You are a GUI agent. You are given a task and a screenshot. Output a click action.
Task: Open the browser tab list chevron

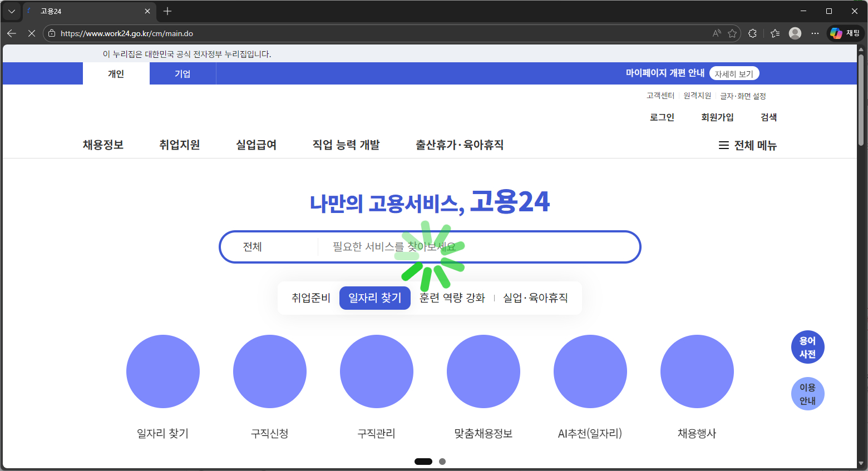click(x=12, y=11)
